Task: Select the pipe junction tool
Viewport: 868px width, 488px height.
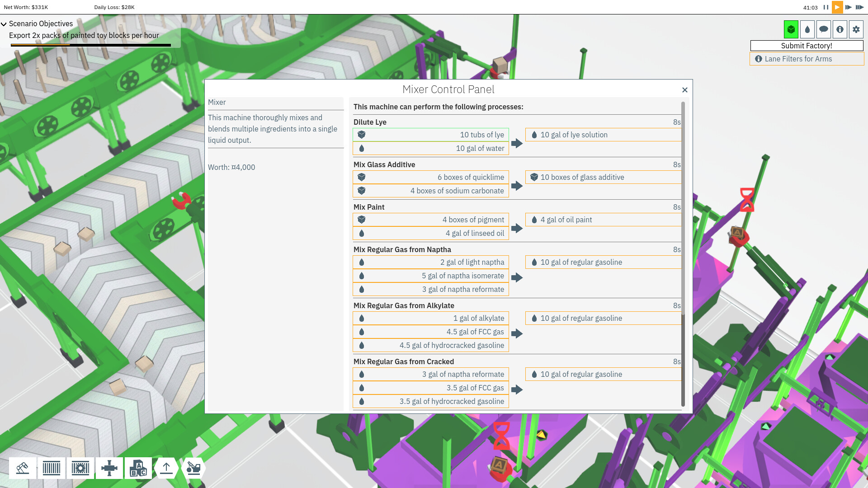Action: pos(109,468)
